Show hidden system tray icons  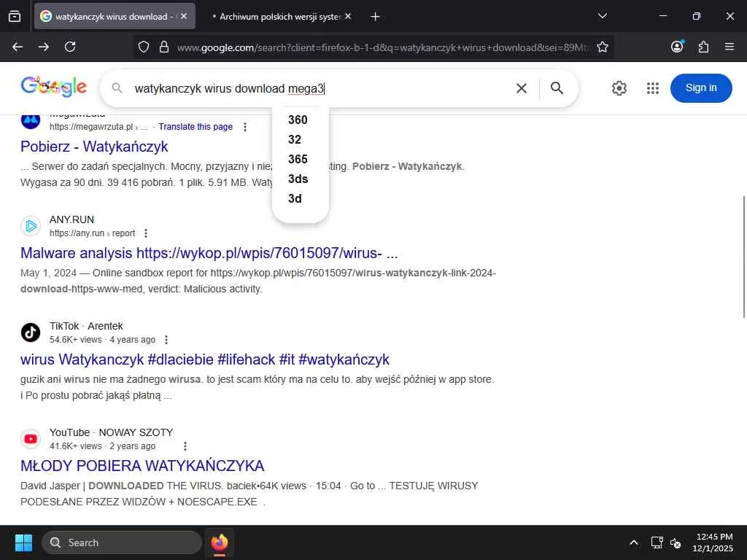click(x=634, y=542)
